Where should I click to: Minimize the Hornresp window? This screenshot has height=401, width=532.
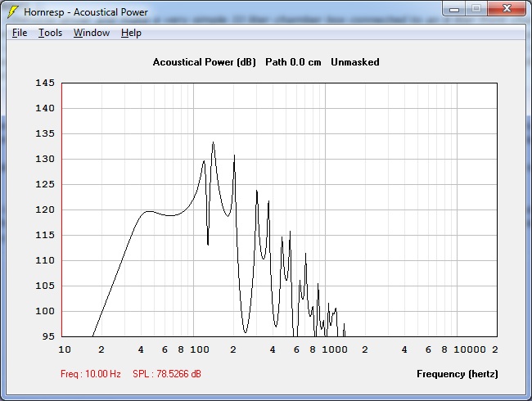(x=454, y=9)
